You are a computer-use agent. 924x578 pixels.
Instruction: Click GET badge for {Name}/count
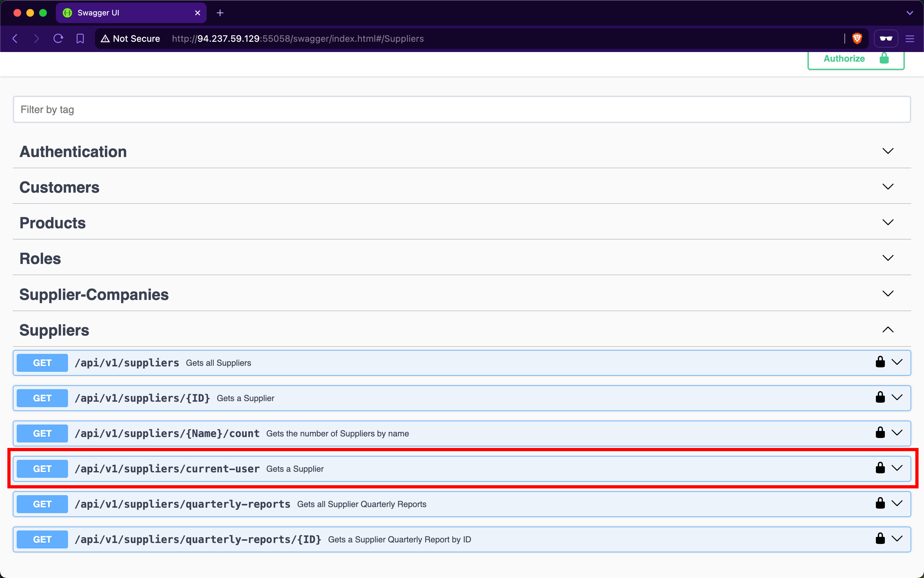pyautogui.click(x=42, y=433)
